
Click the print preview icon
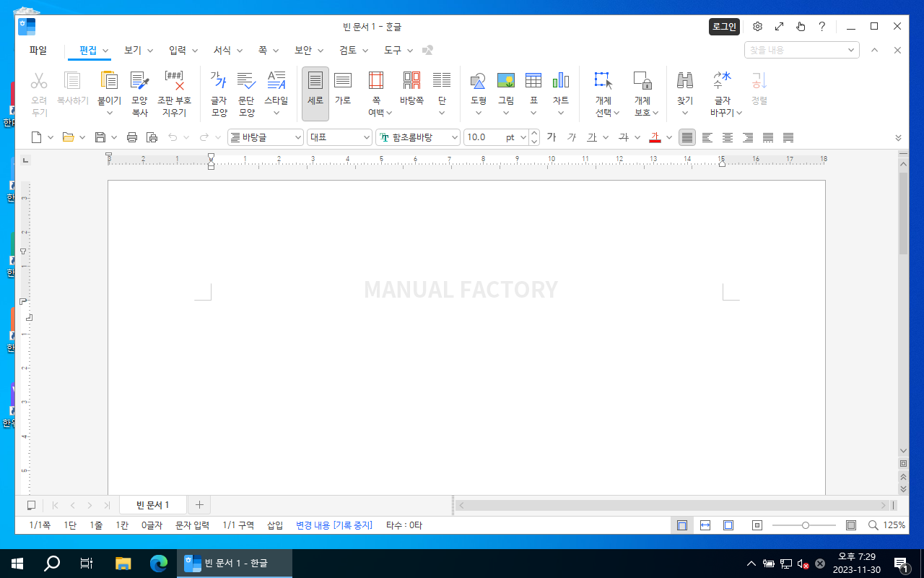(152, 137)
